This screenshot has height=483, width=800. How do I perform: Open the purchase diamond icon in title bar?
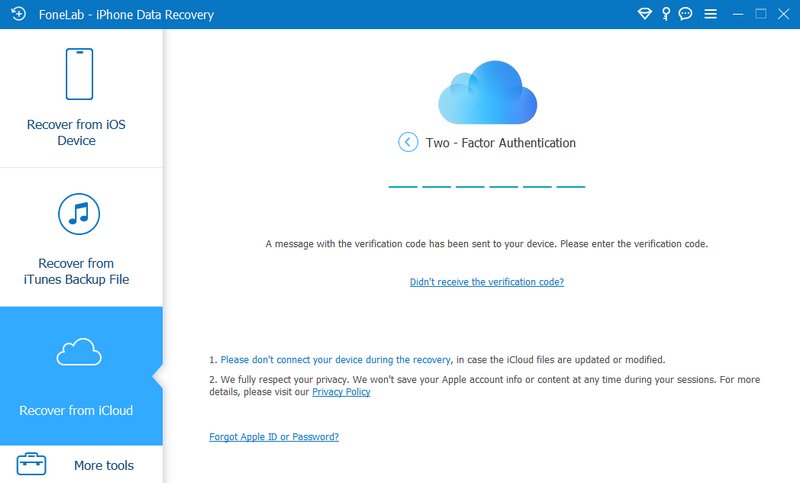pos(645,14)
